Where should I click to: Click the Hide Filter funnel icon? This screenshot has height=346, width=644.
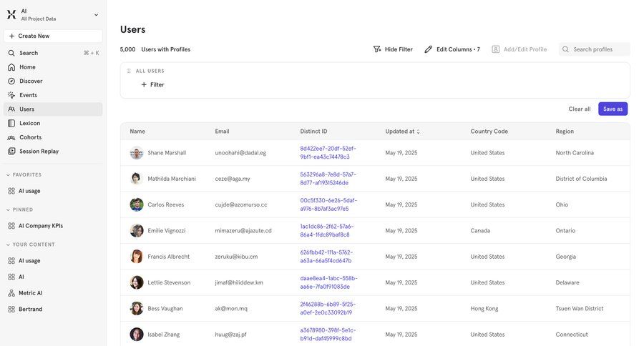pos(377,49)
